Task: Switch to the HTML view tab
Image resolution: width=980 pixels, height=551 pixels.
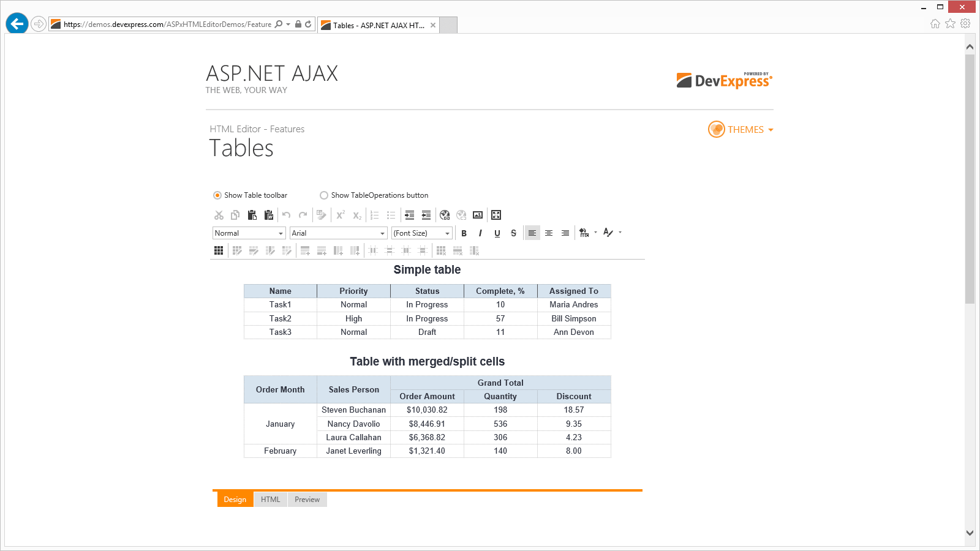Action: tap(271, 500)
